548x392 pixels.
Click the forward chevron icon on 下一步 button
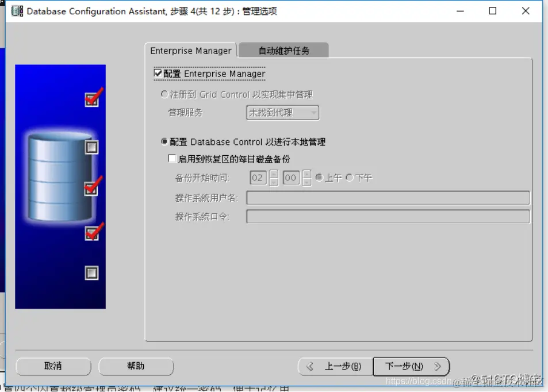(438, 366)
